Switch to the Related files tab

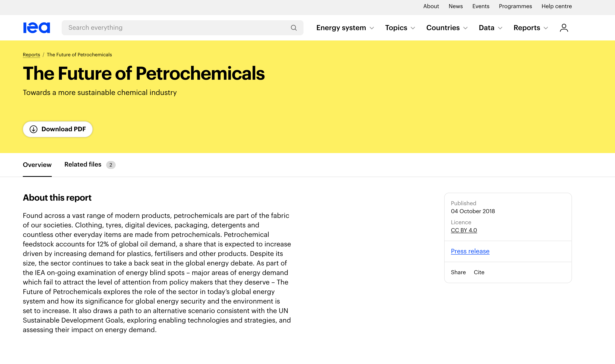coord(90,165)
